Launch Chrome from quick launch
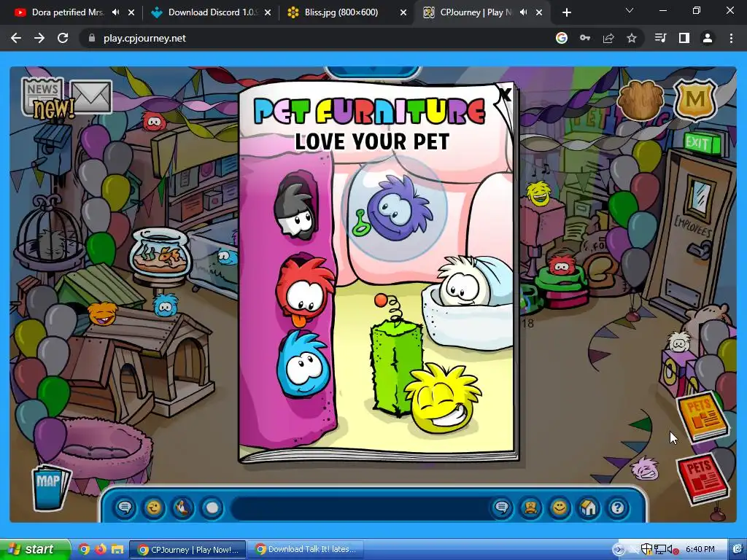The width and height of the screenshot is (747, 560). pos(85,549)
